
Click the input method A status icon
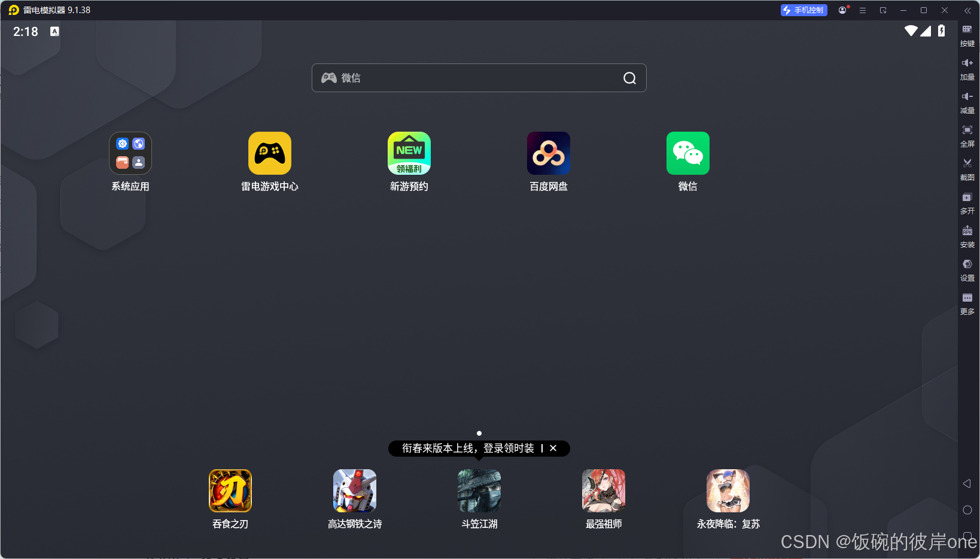(54, 31)
